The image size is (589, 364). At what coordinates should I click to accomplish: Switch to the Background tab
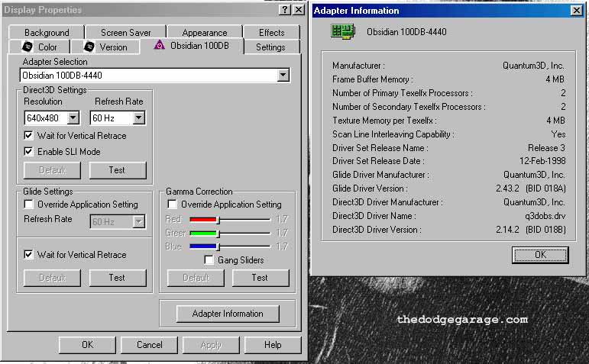point(47,33)
